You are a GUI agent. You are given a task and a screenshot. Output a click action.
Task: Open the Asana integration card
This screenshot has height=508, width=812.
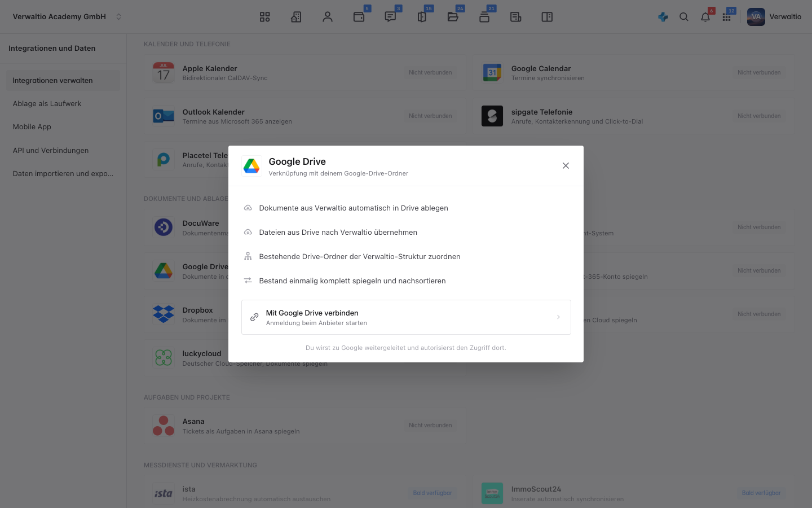click(304, 426)
